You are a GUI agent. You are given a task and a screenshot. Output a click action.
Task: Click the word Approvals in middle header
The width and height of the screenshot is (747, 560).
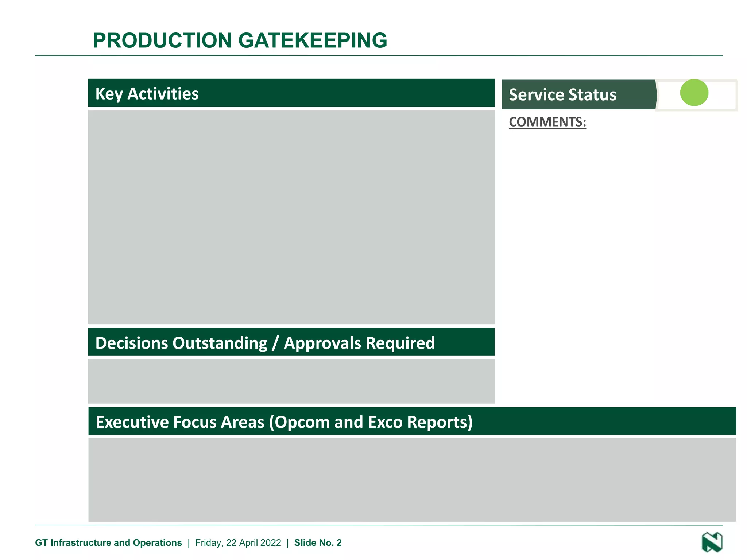tap(322, 343)
